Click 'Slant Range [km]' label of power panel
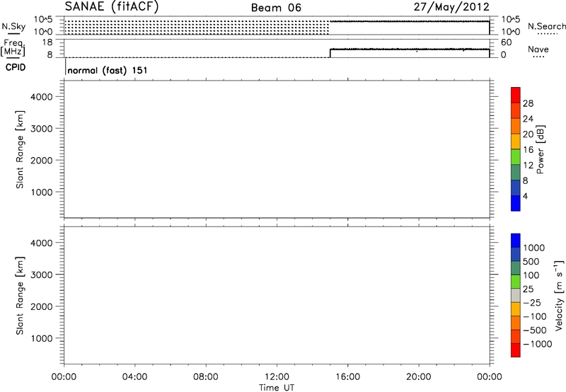566x392 pixels. pos(20,149)
